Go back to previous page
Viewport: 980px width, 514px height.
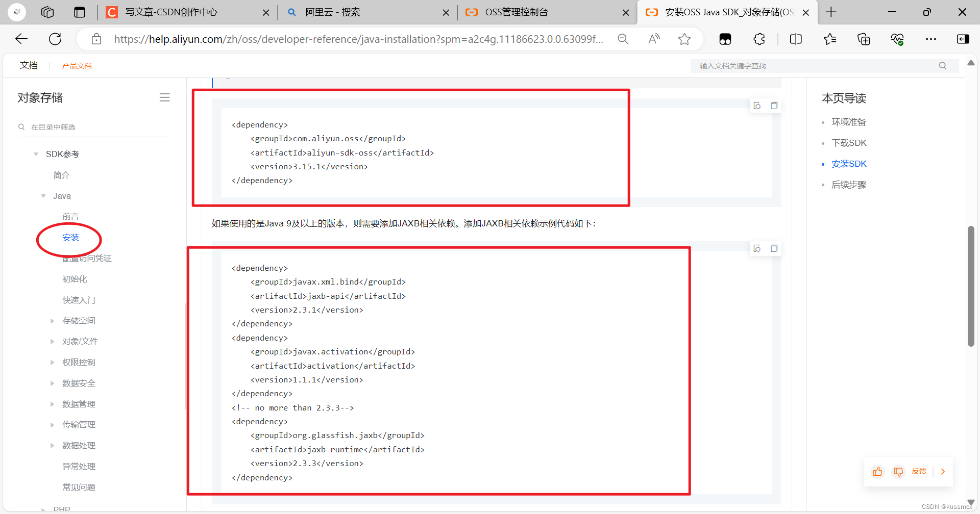coord(21,39)
